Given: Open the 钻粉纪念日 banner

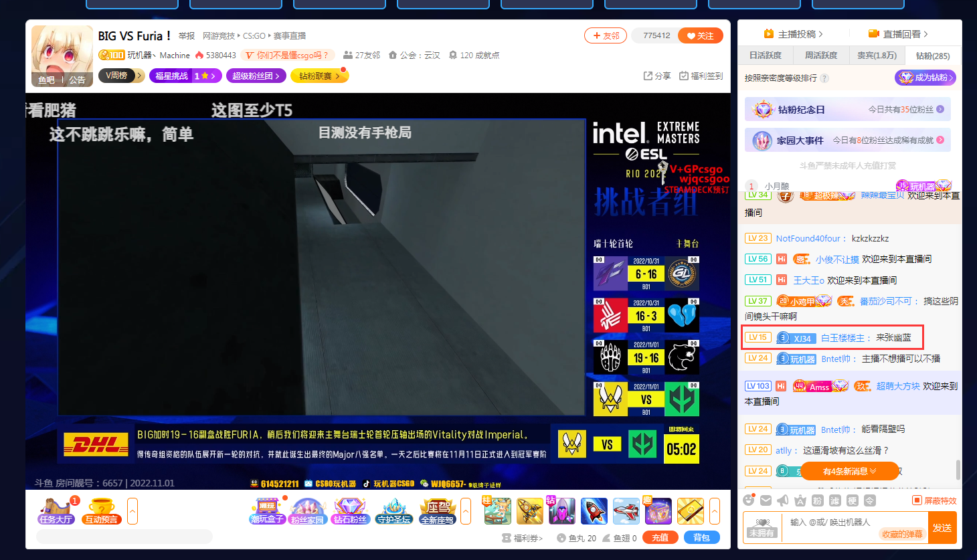Looking at the screenshot, I should click(x=848, y=109).
